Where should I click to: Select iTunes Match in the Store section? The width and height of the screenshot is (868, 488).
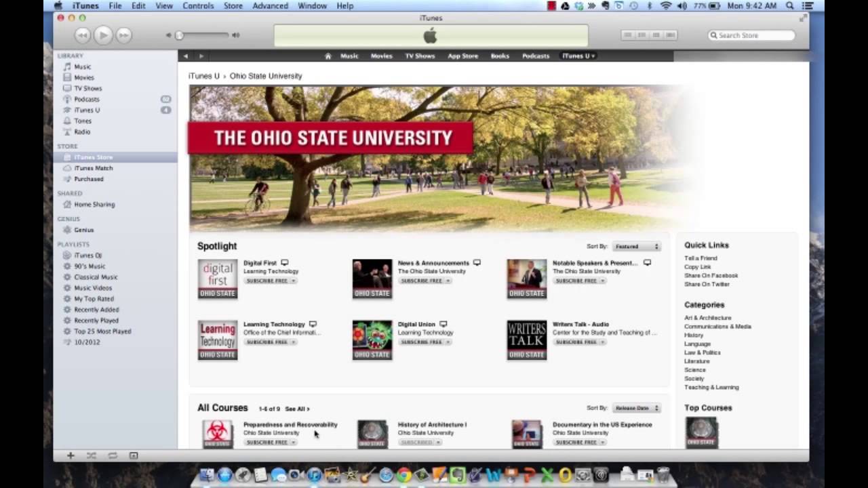[94, 168]
